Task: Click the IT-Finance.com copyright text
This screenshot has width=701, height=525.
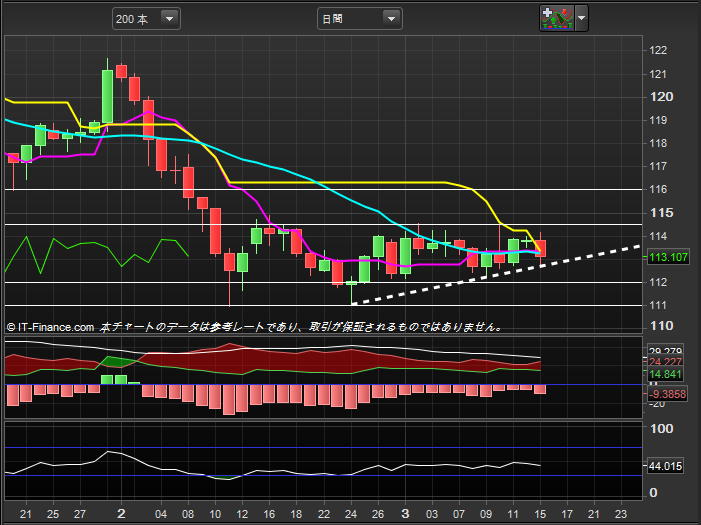Action: (50, 327)
